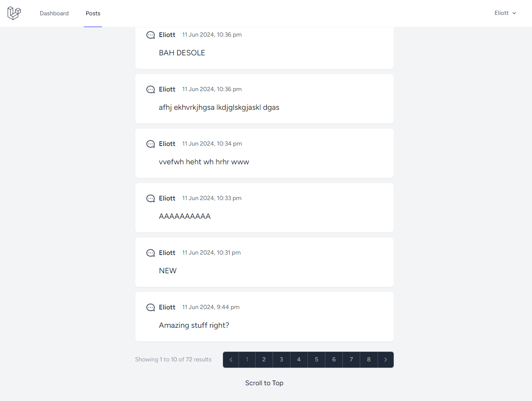Select the Posts navigation tab
Screen dimensions: 532x401
click(93, 13)
